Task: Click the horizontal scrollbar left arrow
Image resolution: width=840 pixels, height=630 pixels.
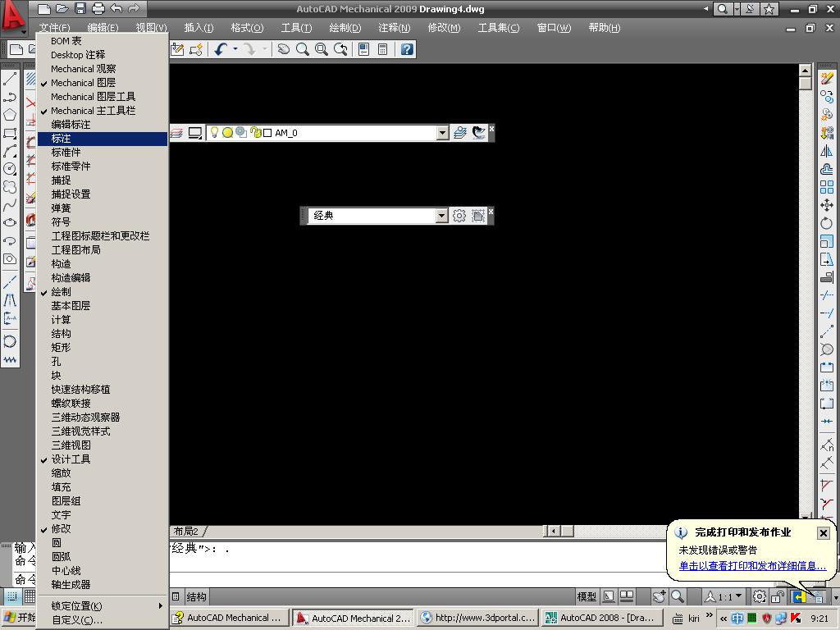Action: point(554,531)
